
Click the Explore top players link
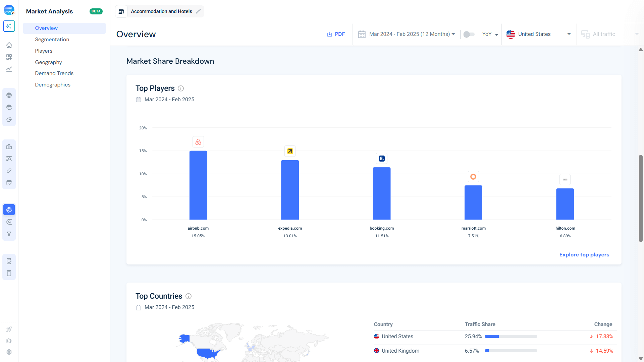point(584,255)
